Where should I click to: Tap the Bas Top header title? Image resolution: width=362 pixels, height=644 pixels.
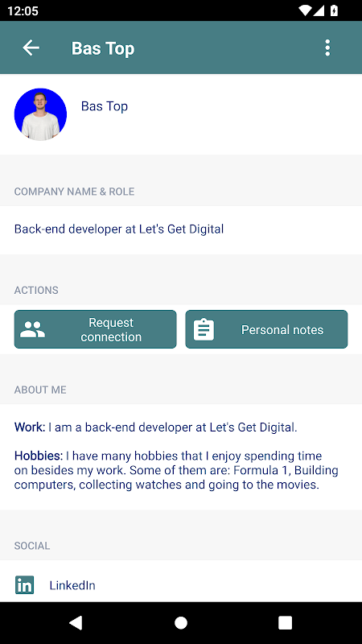103,48
